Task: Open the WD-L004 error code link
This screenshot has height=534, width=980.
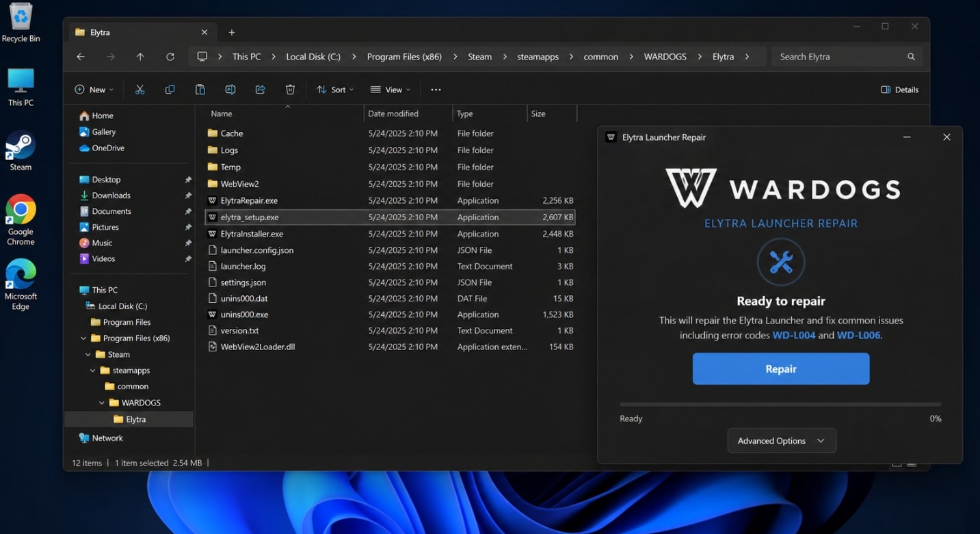Action: click(x=794, y=336)
